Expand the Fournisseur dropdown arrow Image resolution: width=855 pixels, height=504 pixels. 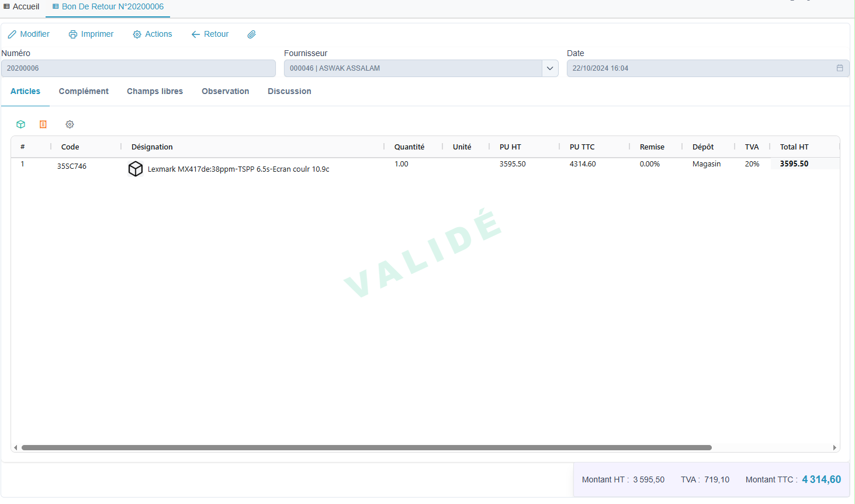(550, 68)
